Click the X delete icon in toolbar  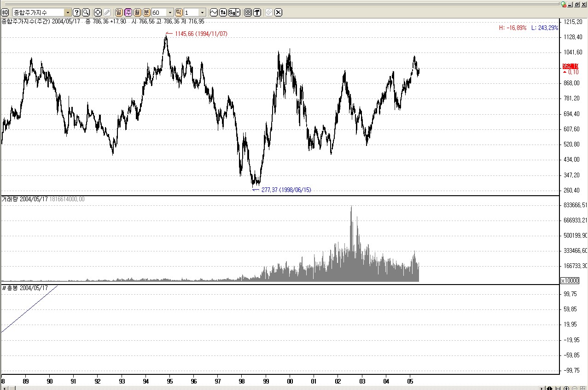278,12
